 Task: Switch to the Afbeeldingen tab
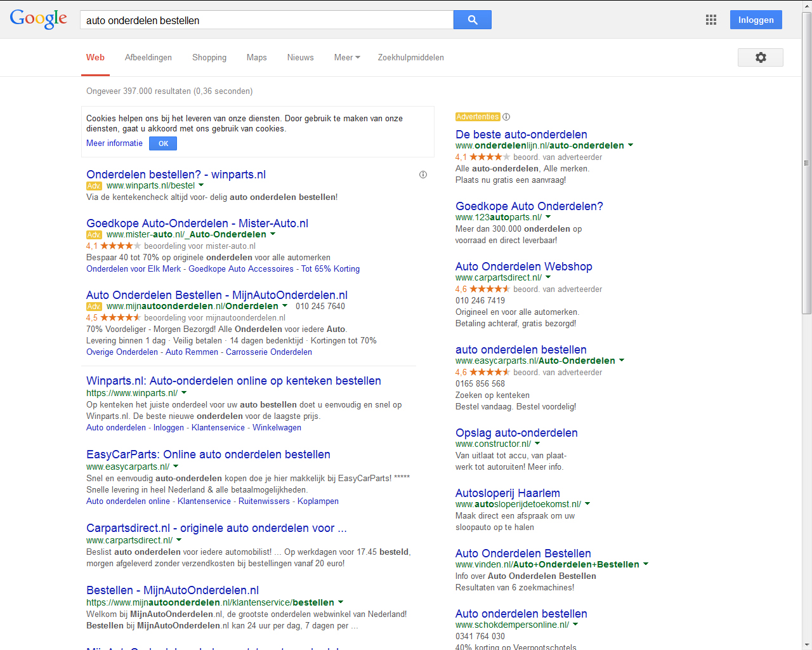tap(148, 57)
